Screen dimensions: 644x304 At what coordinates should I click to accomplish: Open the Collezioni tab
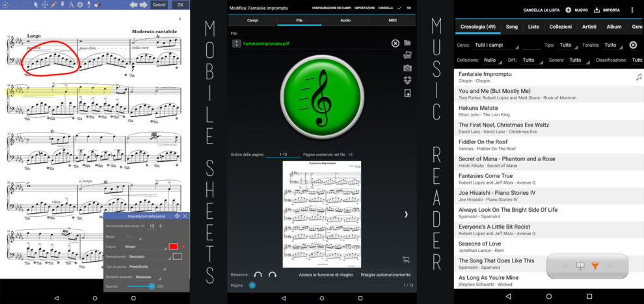pos(561,27)
